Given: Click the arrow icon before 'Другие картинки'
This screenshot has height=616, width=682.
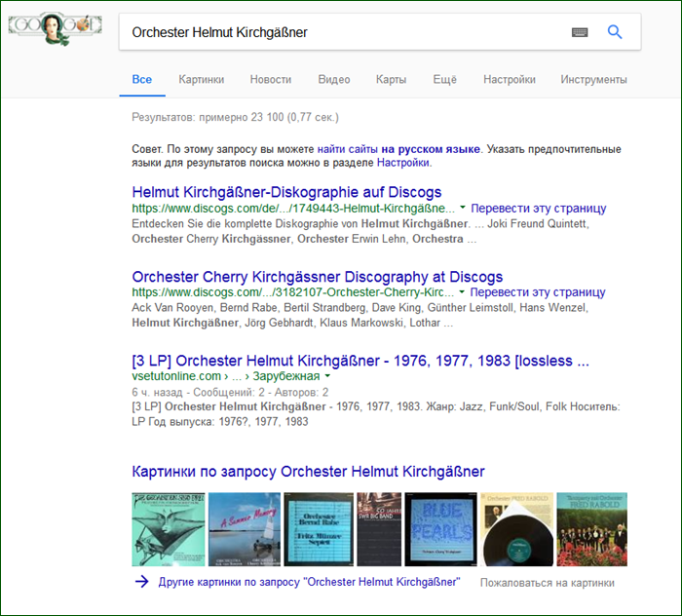Looking at the screenshot, I should [142, 582].
